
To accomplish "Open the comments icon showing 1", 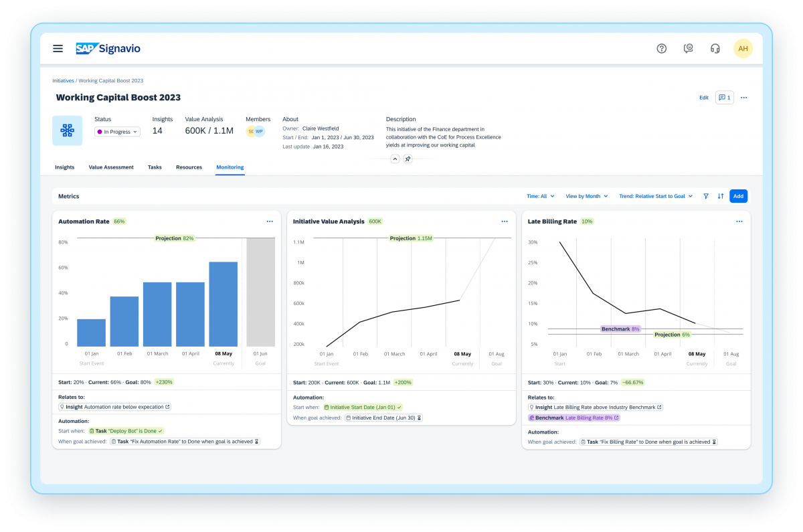I will click(724, 97).
